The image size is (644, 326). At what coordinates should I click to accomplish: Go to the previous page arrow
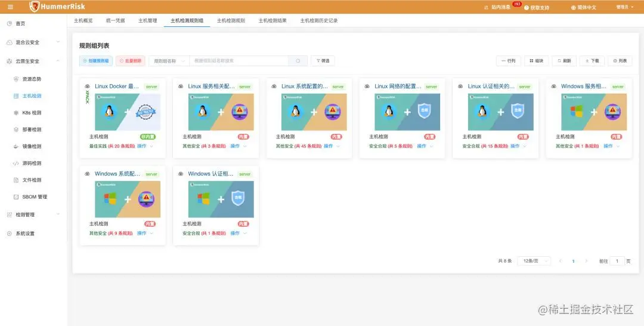click(561, 261)
